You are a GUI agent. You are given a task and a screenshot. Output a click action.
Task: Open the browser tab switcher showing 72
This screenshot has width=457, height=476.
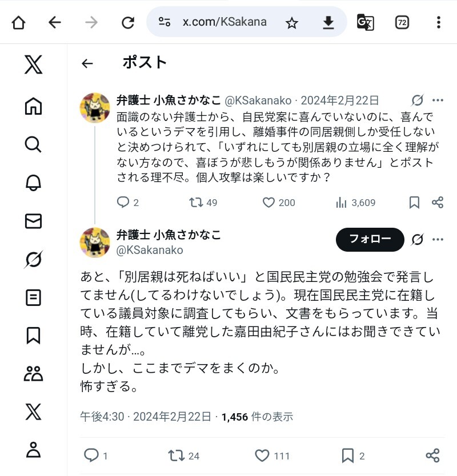[402, 22]
